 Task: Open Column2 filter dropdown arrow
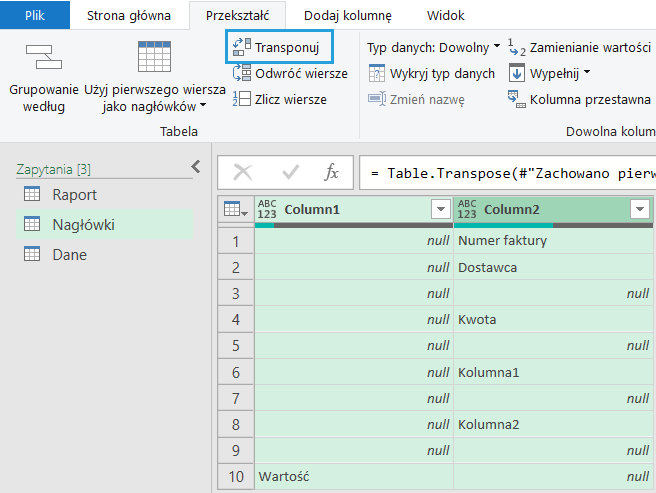pyautogui.click(x=640, y=209)
